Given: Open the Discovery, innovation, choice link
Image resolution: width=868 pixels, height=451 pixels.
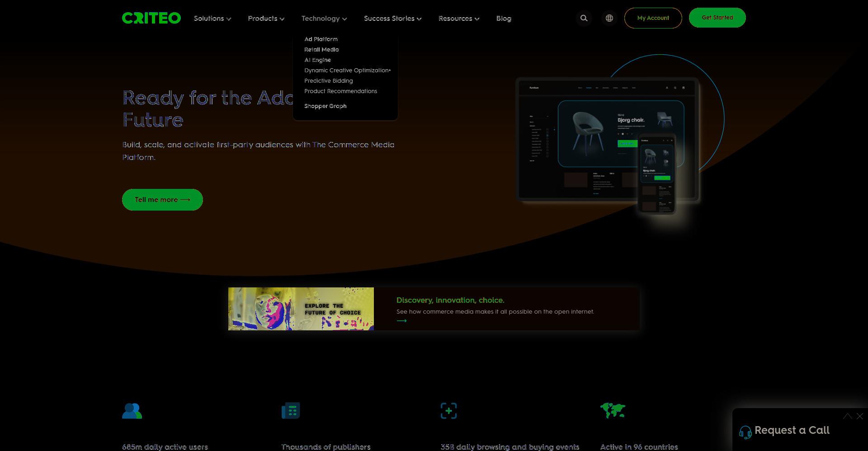Looking at the screenshot, I should coord(450,300).
